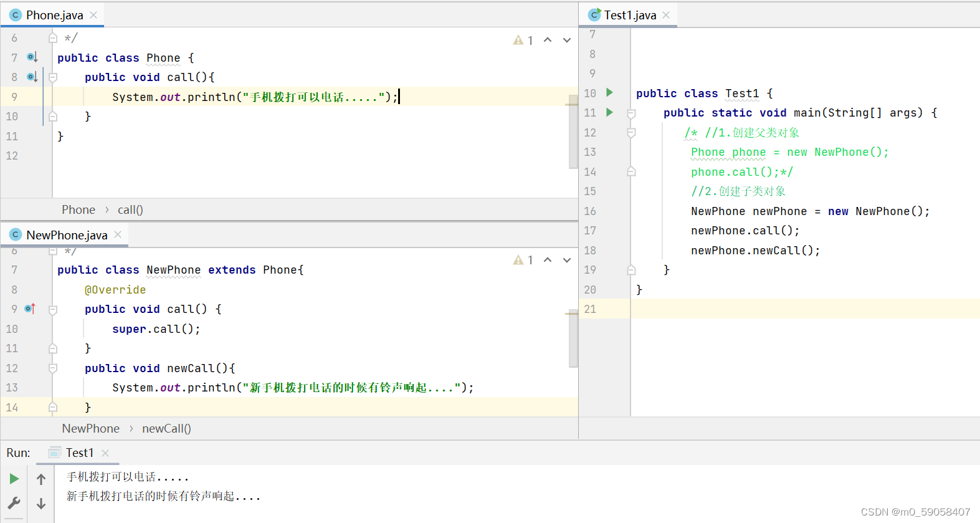Close the Test1.java tab
The width and height of the screenshot is (980, 523).
(666, 15)
